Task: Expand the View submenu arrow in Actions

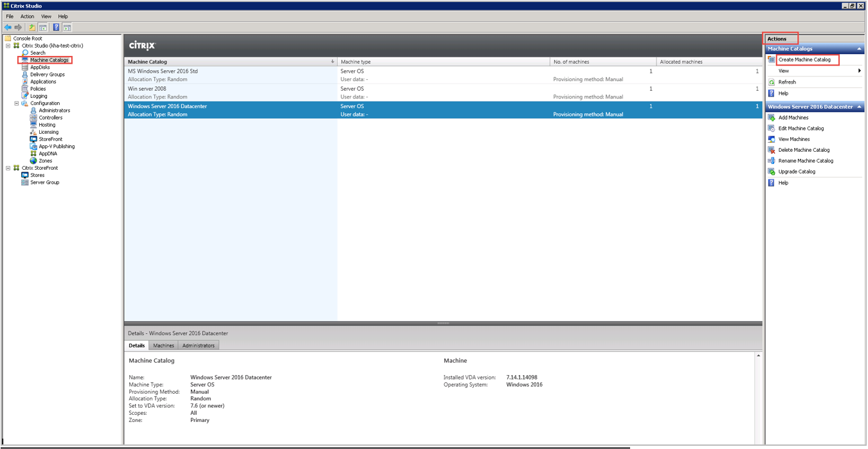Action: click(859, 71)
